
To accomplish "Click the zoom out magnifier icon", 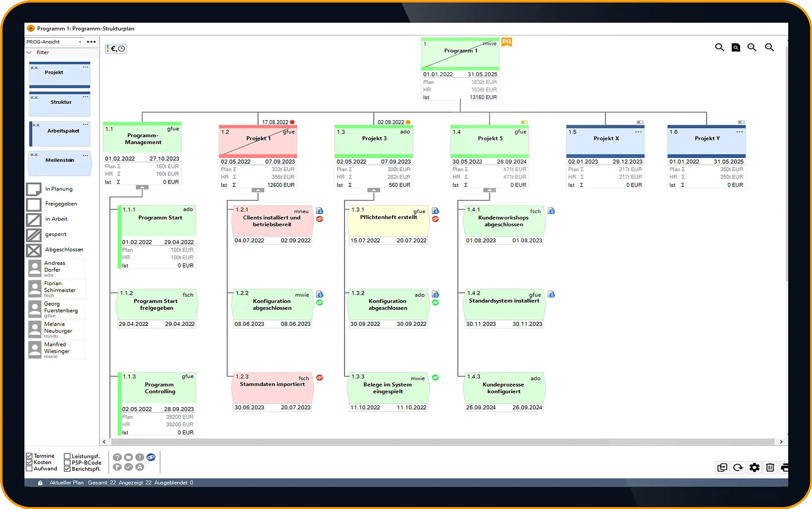I will tap(769, 47).
